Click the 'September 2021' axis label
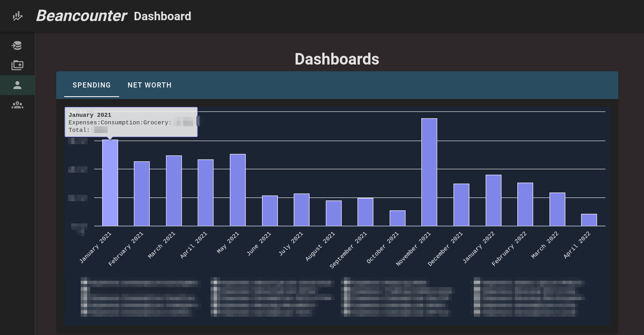The height and width of the screenshot is (335, 644). click(348, 250)
